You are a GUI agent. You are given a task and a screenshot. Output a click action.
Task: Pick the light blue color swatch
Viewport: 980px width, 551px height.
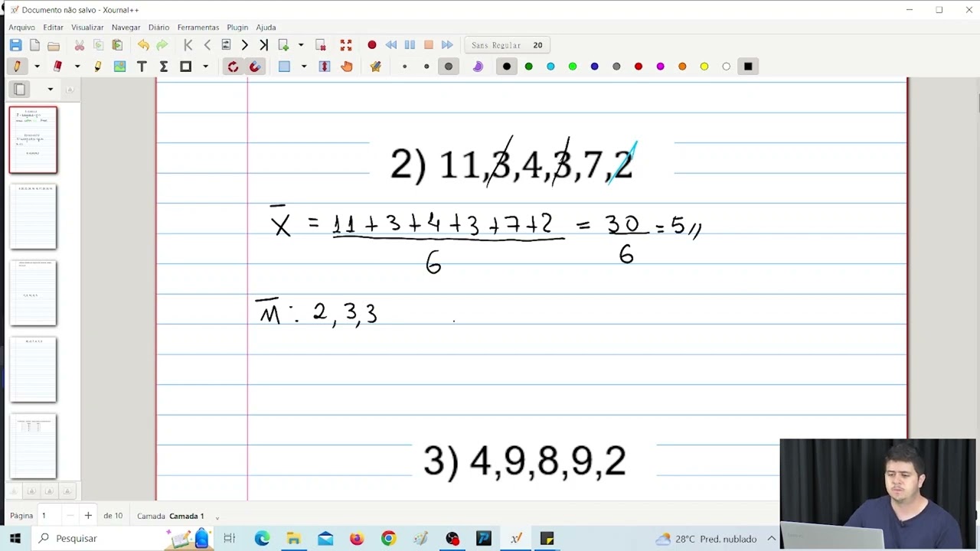(x=550, y=67)
